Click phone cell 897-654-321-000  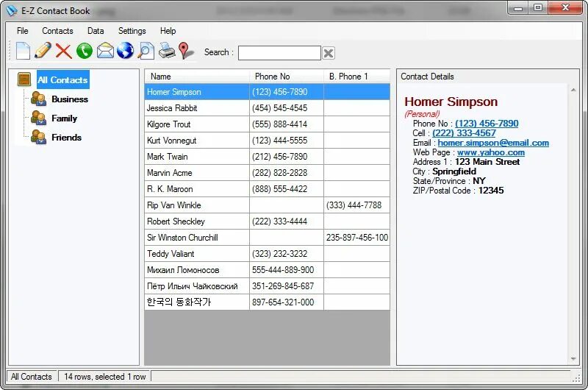pyautogui.click(x=287, y=302)
